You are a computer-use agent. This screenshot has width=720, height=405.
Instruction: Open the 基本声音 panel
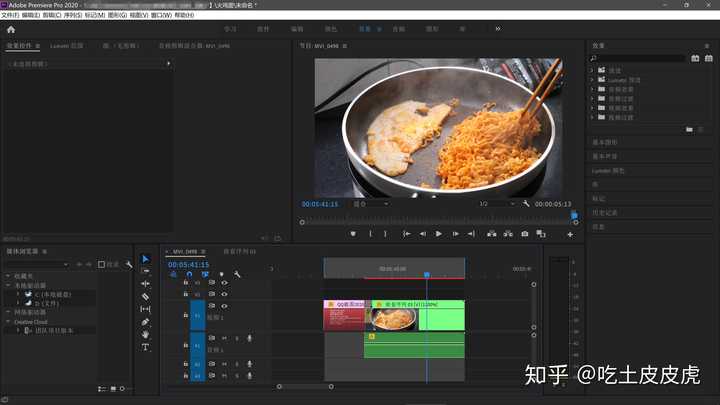coord(605,157)
